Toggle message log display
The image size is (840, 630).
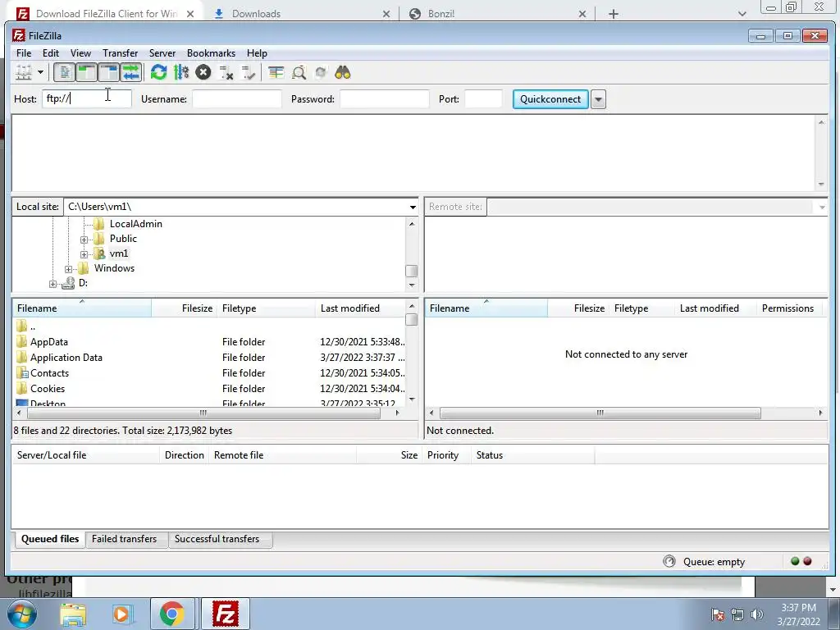coord(64,72)
